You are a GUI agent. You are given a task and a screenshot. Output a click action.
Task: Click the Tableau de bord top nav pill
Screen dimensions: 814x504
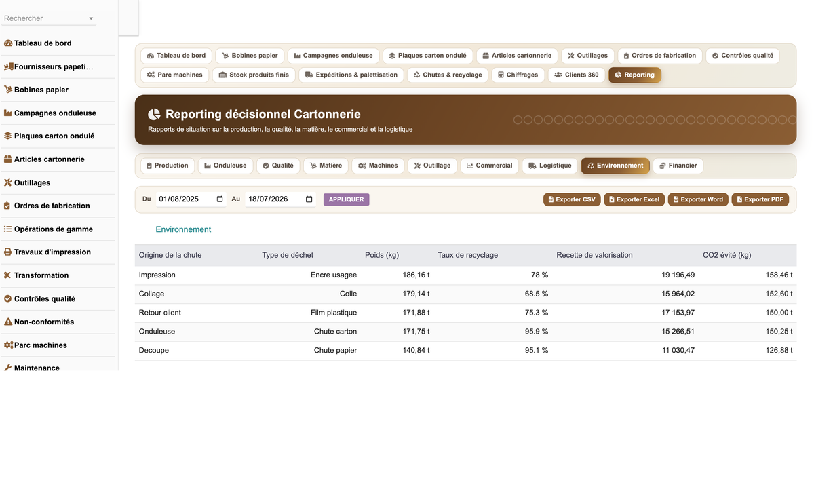pyautogui.click(x=176, y=56)
